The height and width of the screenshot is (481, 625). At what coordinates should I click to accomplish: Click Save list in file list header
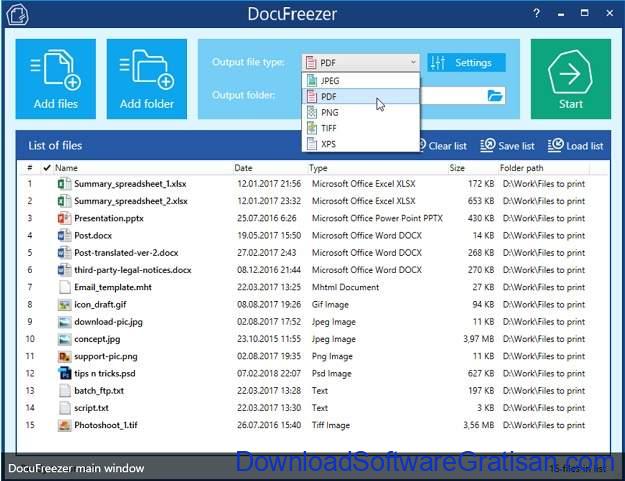click(507, 146)
